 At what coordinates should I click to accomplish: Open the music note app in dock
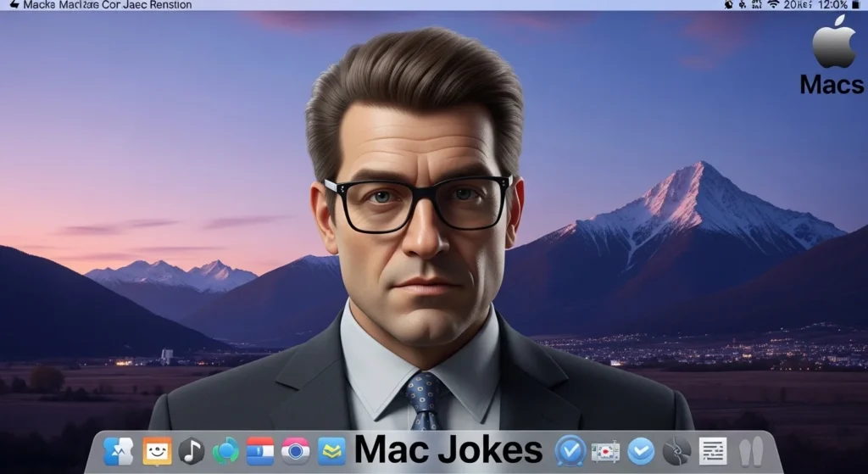(x=192, y=451)
